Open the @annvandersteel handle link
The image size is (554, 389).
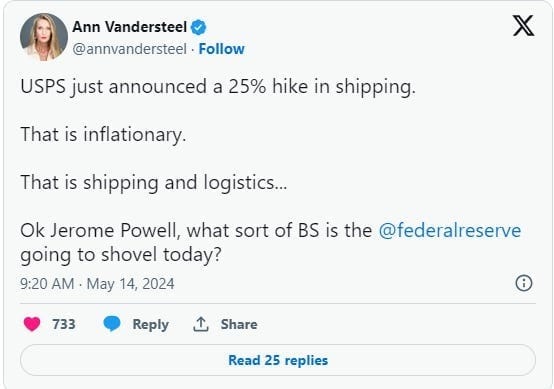coord(129,49)
